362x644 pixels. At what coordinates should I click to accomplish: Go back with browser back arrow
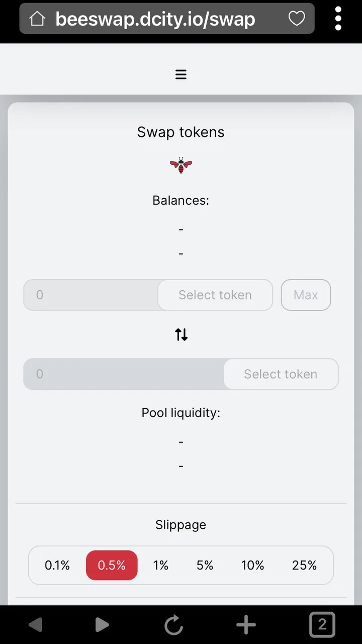pyautogui.click(x=36, y=625)
